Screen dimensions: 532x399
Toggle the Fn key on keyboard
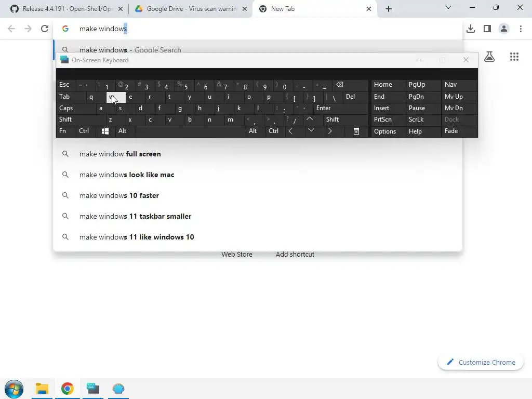pyautogui.click(x=66, y=131)
